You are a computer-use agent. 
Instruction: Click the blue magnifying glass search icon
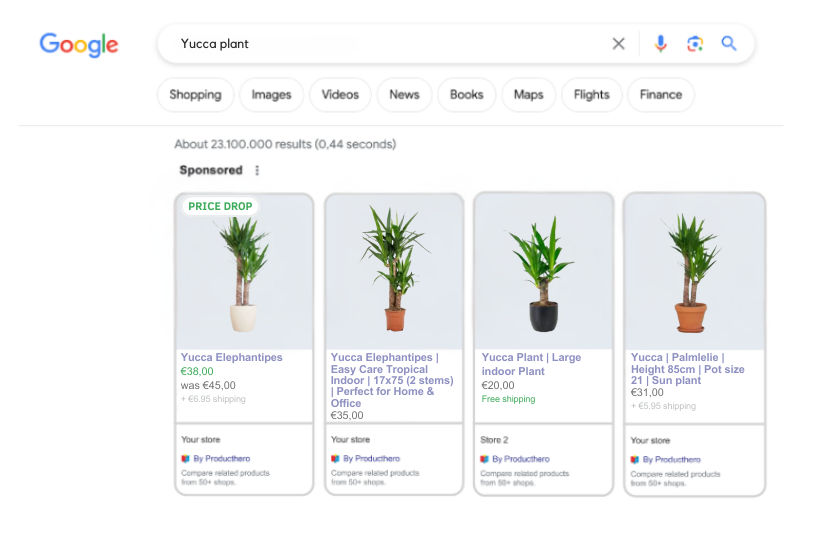(729, 43)
